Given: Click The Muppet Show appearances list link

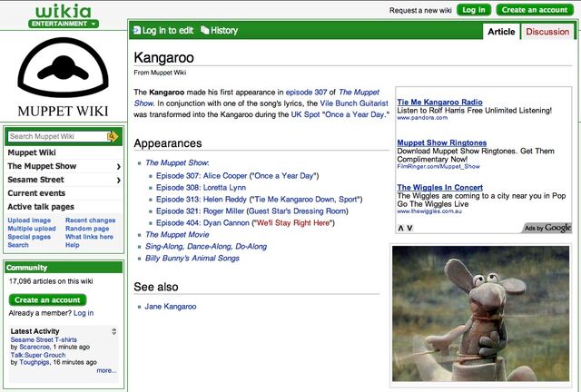Looking at the screenshot, I should tap(177, 162).
